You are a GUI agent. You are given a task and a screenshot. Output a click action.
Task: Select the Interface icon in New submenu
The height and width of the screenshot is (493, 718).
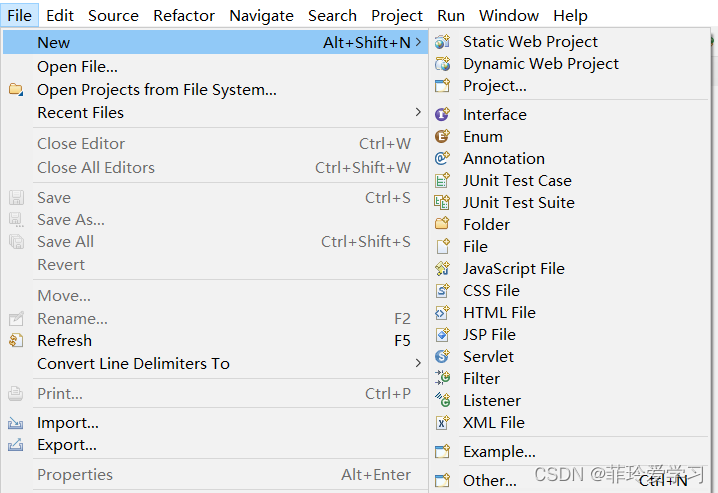tap(442, 114)
